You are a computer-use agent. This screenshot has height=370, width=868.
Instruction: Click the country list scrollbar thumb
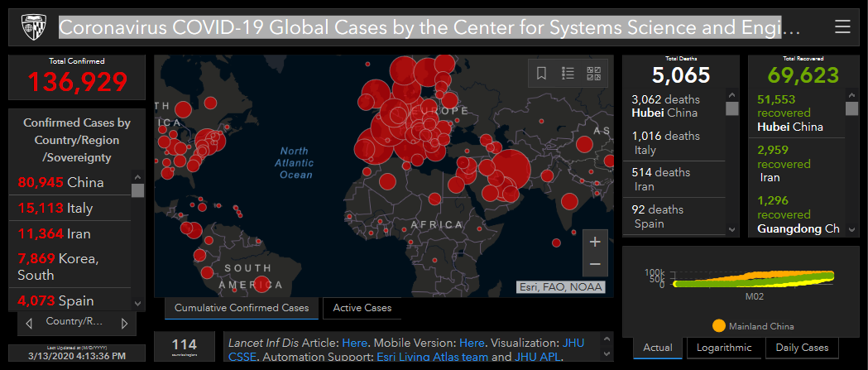tap(138, 190)
